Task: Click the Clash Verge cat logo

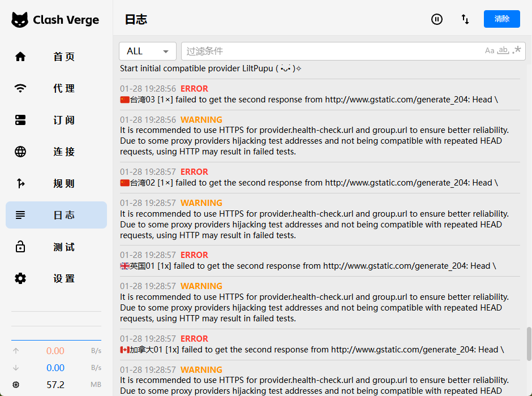Action: (x=20, y=20)
